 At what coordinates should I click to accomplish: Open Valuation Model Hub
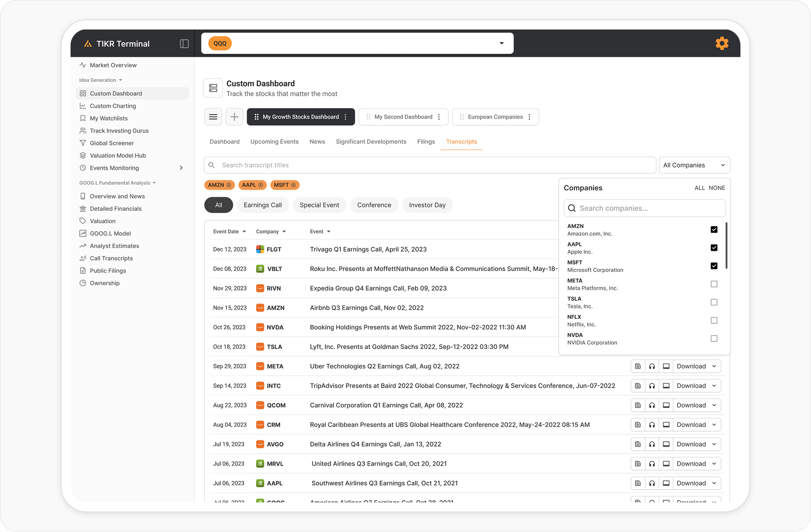click(x=118, y=156)
